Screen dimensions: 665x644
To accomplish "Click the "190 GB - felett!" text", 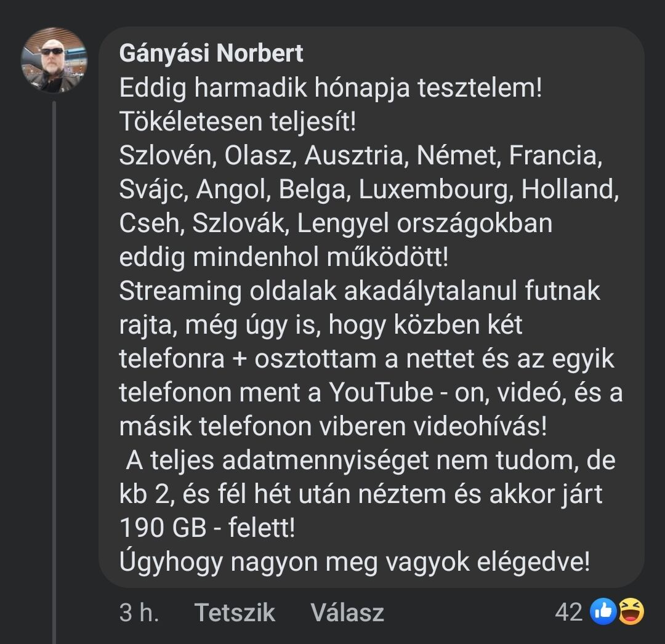I will (208, 528).
